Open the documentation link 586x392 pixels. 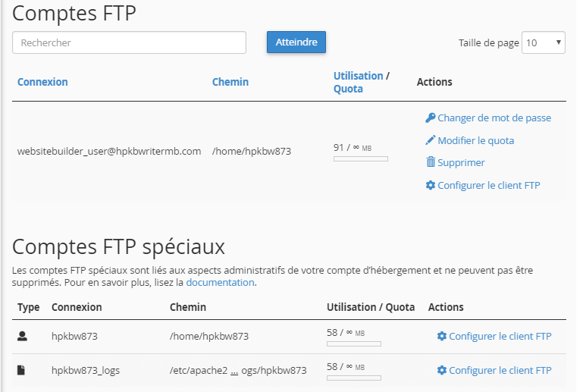[220, 283]
